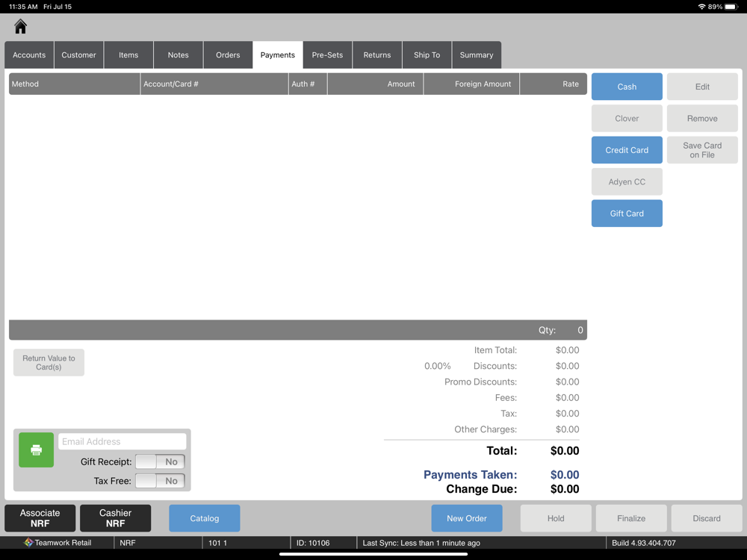Screen dimensions: 747x560
Task: Change the Associate NRF
Action: (40, 518)
